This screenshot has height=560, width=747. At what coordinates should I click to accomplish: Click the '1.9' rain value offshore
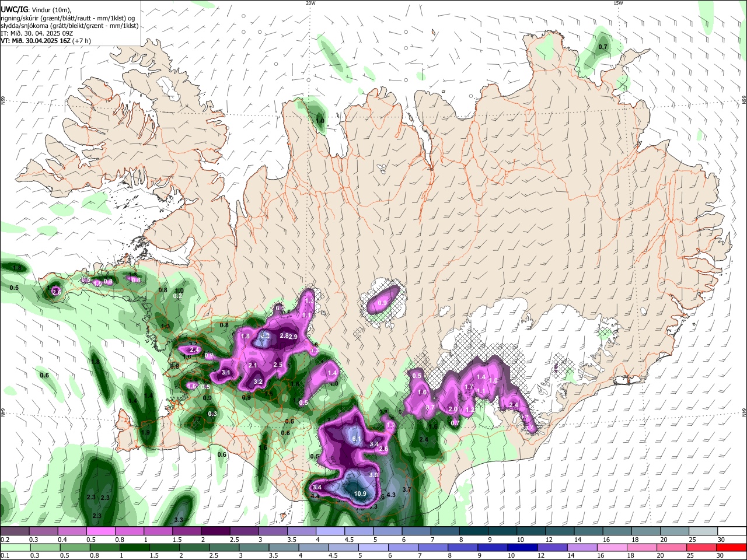click(145, 433)
